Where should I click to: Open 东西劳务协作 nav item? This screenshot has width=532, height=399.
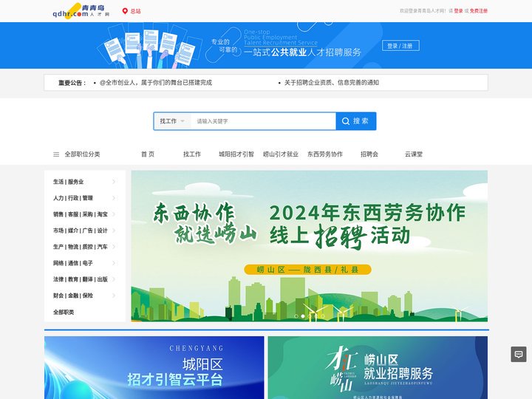click(x=325, y=154)
